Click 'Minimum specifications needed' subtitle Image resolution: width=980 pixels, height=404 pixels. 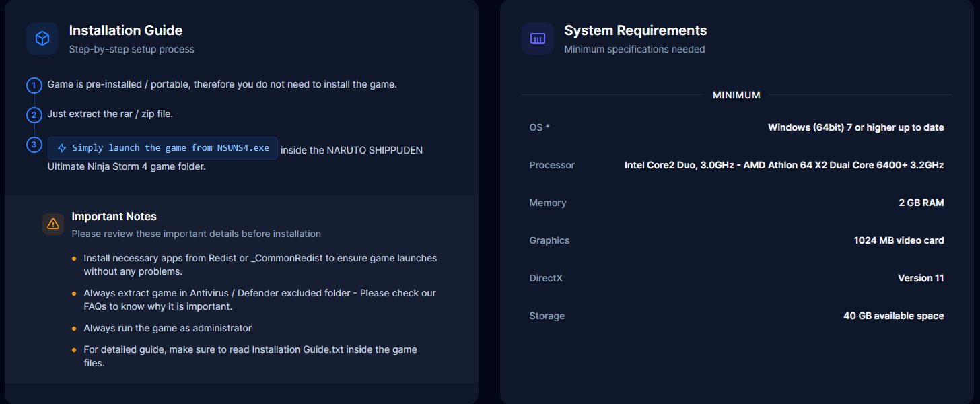pos(635,49)
